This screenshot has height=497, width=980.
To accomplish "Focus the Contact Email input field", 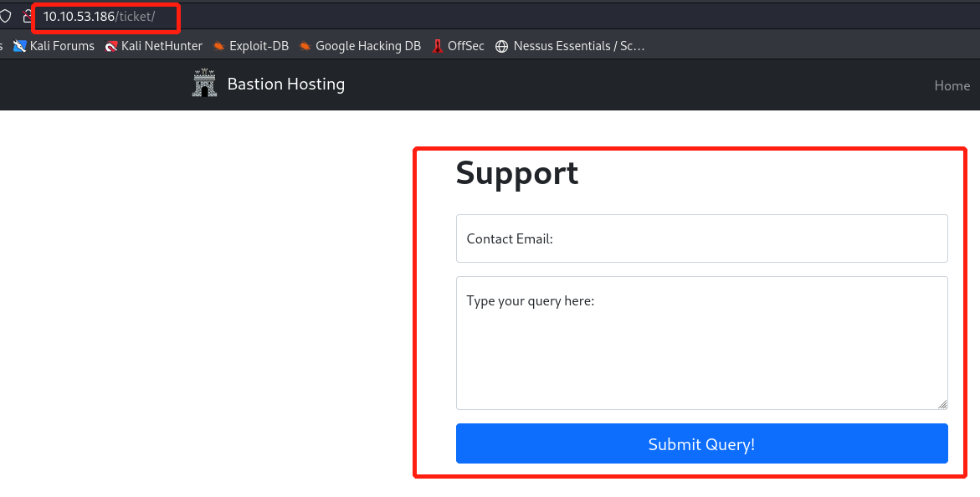I will coord(701,238).
